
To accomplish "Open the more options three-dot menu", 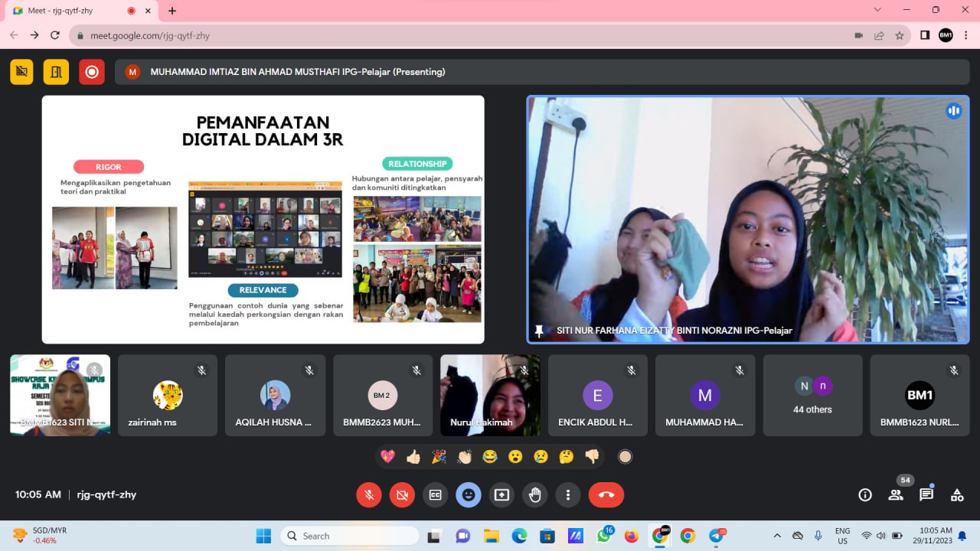I will tap(567, 495).
